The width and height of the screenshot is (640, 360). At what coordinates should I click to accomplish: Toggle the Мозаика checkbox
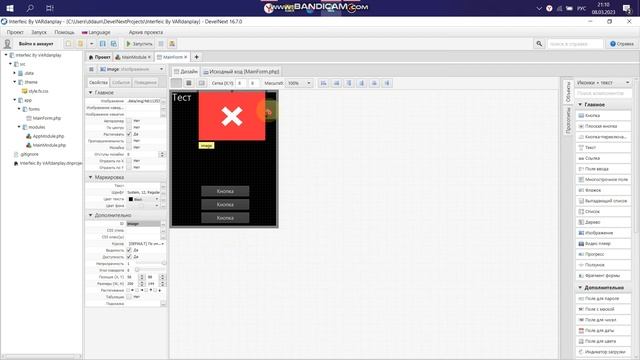129,147
